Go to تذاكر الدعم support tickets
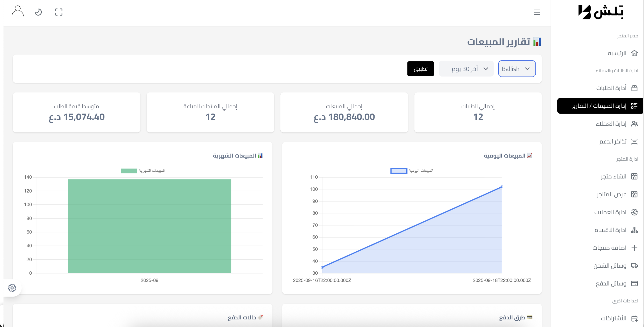 (x=613, y=142)
